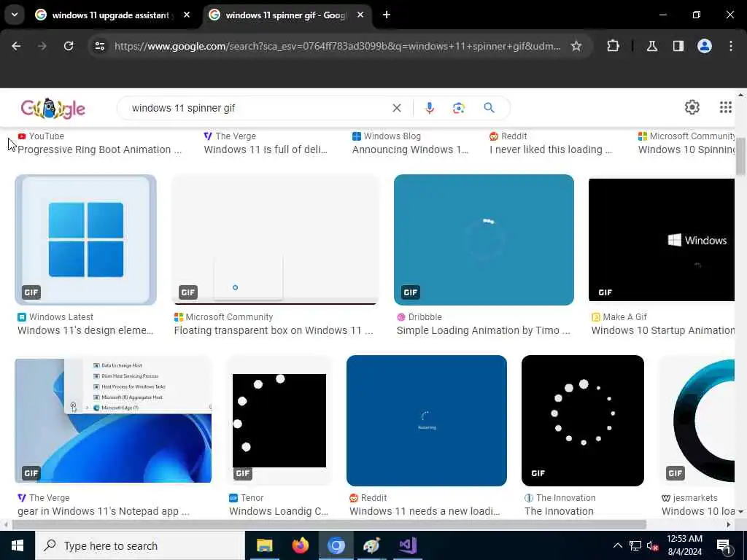Viewport: 747px width, 560px height.
Task: Select the windows 11 spinner gif tab
Action: click(x=285, y=15)
